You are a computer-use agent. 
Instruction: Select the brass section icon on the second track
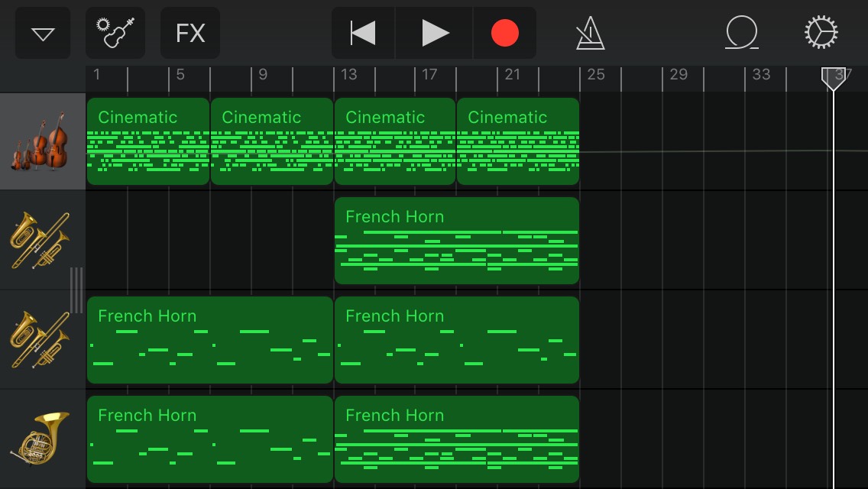coord(40,241)
